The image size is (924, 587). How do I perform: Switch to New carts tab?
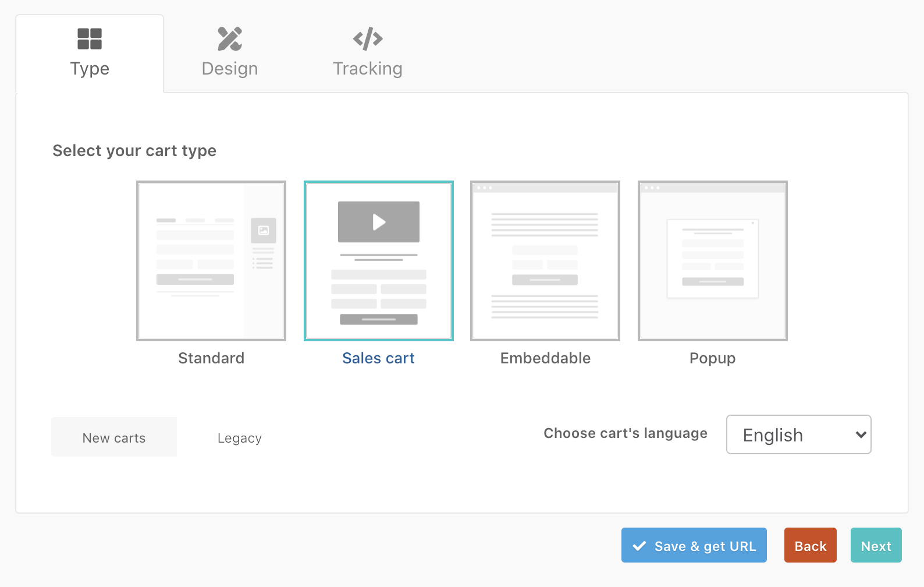click(114, 437)
